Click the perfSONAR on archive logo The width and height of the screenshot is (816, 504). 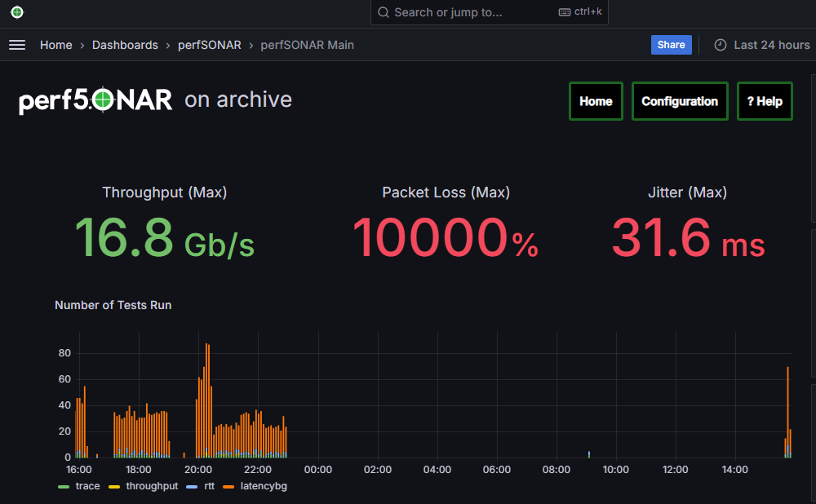(155, 99)
